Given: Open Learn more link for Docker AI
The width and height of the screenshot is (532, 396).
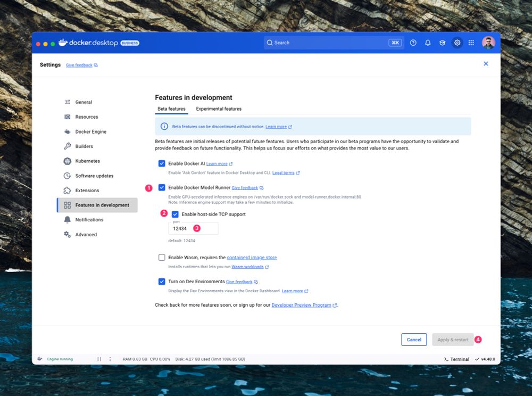Looking at the screenshot, I should click(x=217, y=164).
